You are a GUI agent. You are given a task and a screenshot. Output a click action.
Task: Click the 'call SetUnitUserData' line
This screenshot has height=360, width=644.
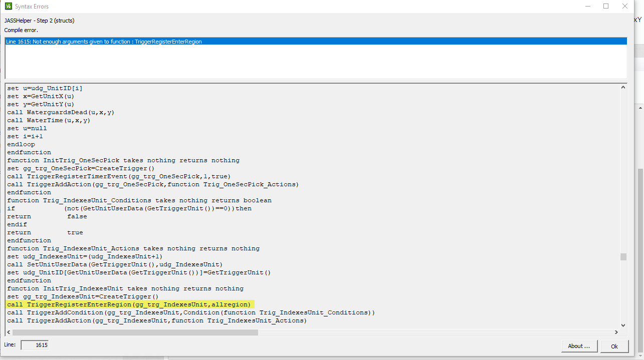(x=115, y=264)
